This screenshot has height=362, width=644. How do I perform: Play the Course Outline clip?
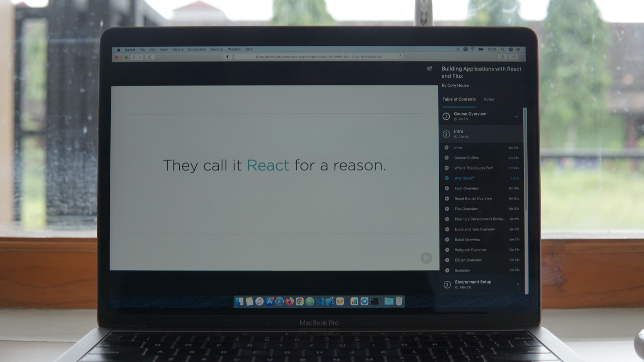tap(482, 158)
